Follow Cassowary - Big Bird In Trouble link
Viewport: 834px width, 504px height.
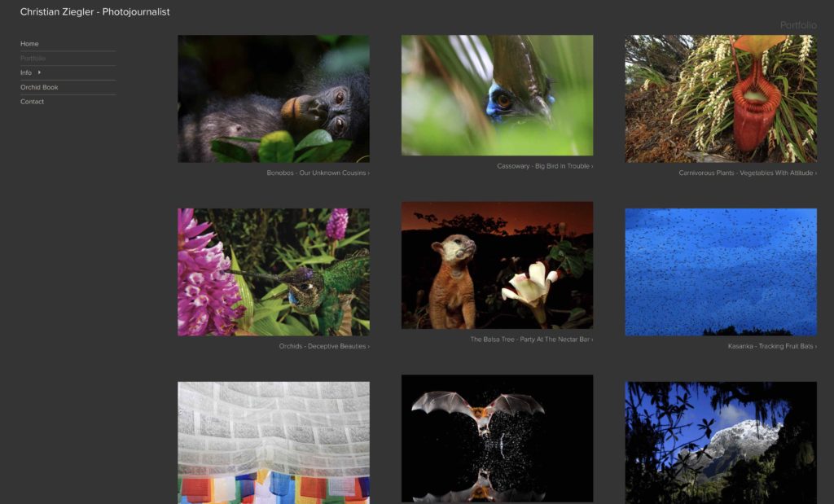click(x=545, y=166)
